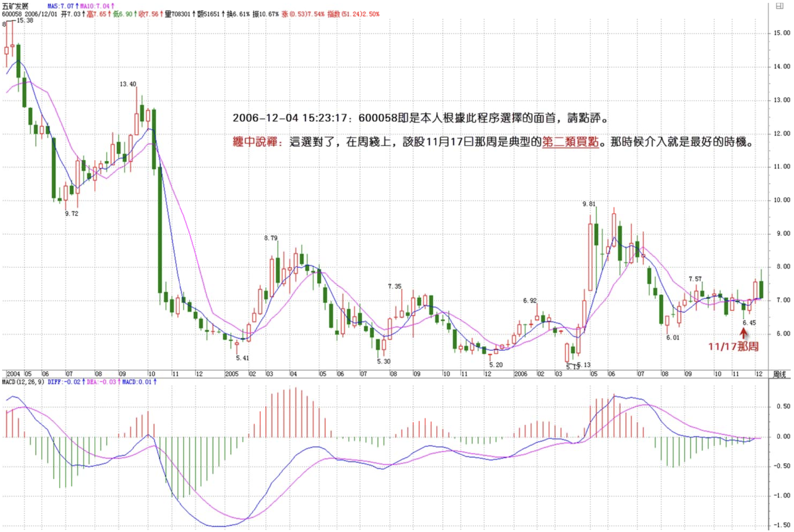794x532 pixels.
Task: Click the 2006 year marker on time axis
Action: [x=520, y=374]
